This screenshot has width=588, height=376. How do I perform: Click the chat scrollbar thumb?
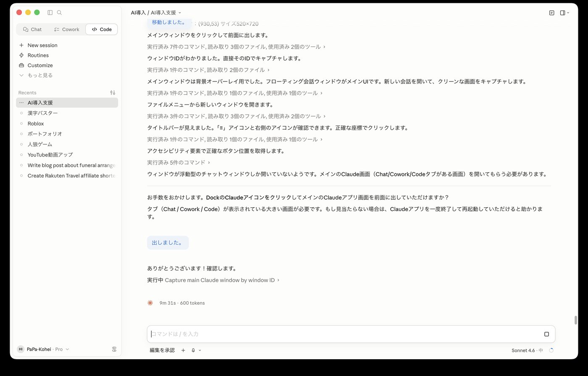575,320
